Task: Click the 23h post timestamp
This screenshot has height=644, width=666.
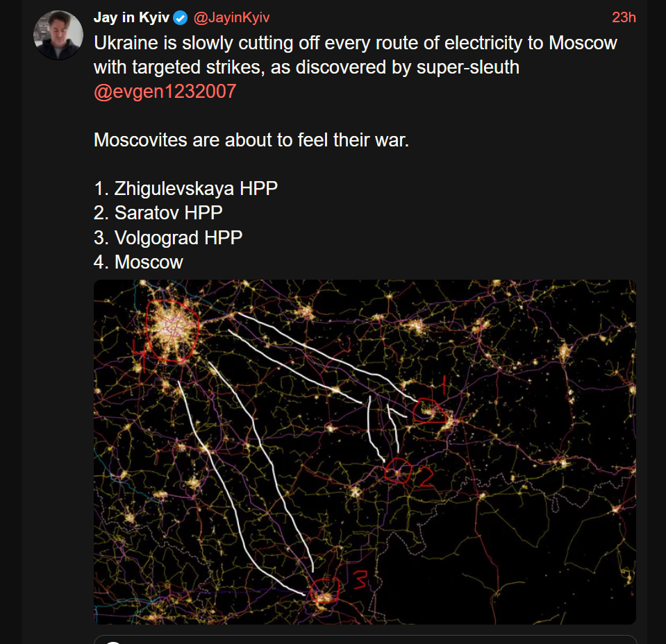Action: (x=623, y=17)
